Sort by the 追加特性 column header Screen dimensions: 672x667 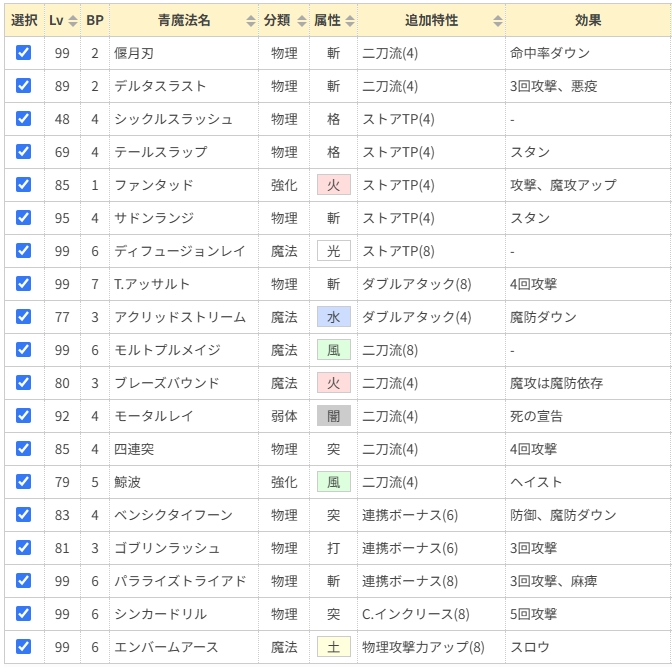497,20
